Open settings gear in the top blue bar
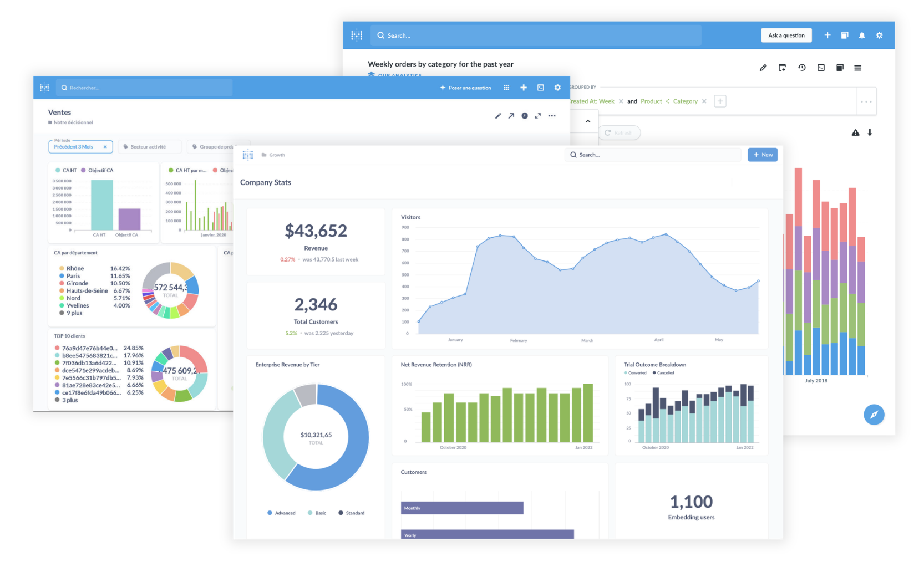Viewport: 924px width, 562px height. (879, 35)
